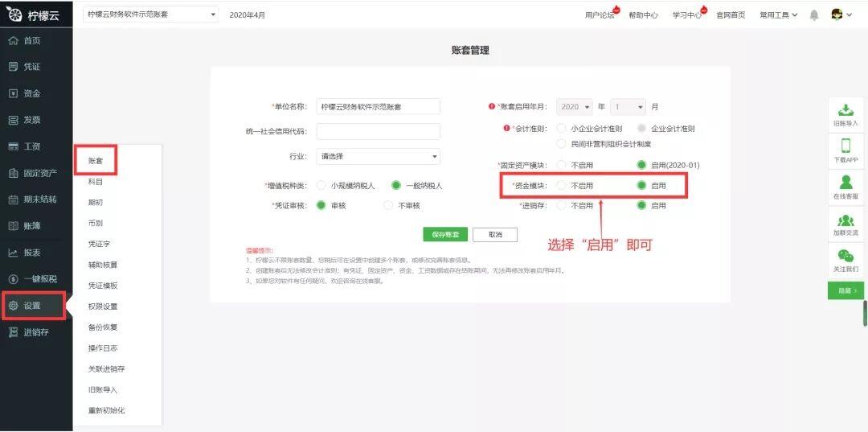Open 辅助核算 in settings submenu
The height and width of the screenshot is (432, 868).
tap(102, 265)
